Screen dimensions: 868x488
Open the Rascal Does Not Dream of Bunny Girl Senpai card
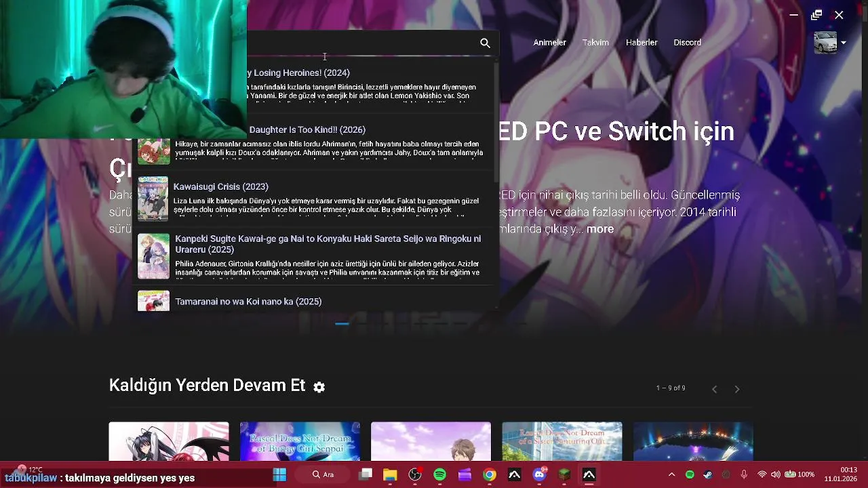(x=300, y=441)
